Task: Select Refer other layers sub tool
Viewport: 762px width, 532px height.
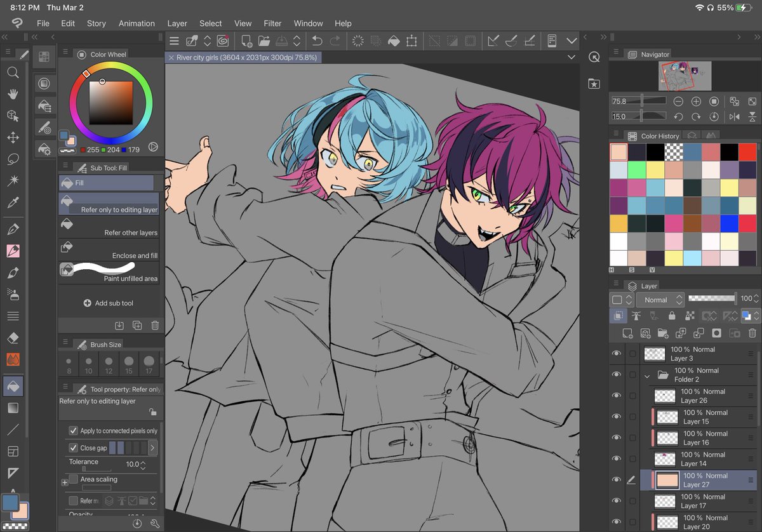Action: [109, 227]
